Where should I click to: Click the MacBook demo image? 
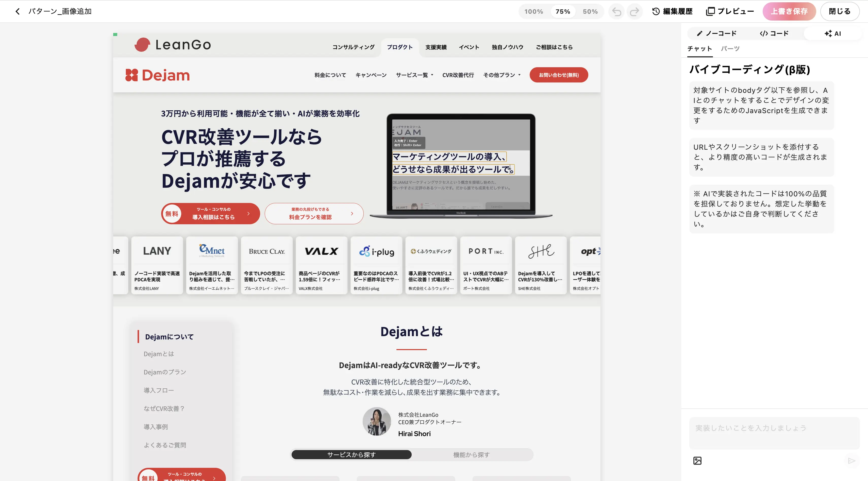[461, 166]
